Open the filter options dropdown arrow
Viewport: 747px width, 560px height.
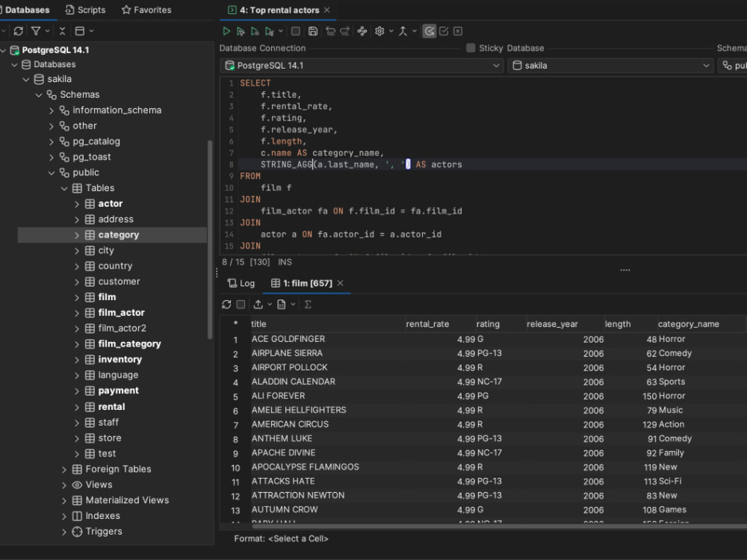47,31
